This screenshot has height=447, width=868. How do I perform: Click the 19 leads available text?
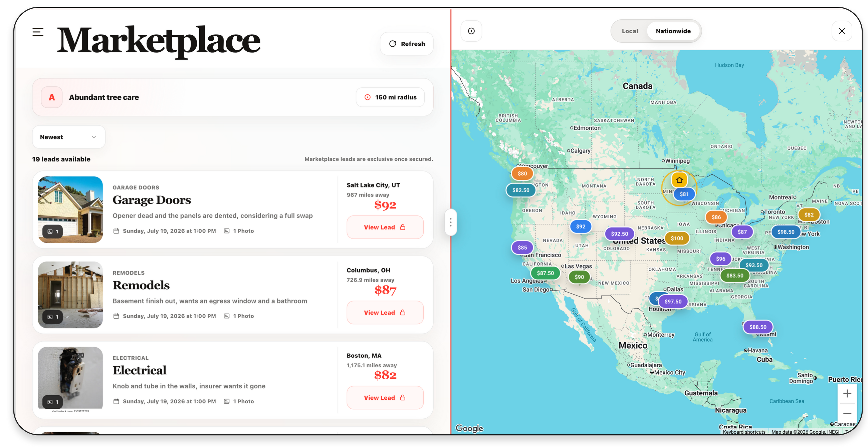61,159
